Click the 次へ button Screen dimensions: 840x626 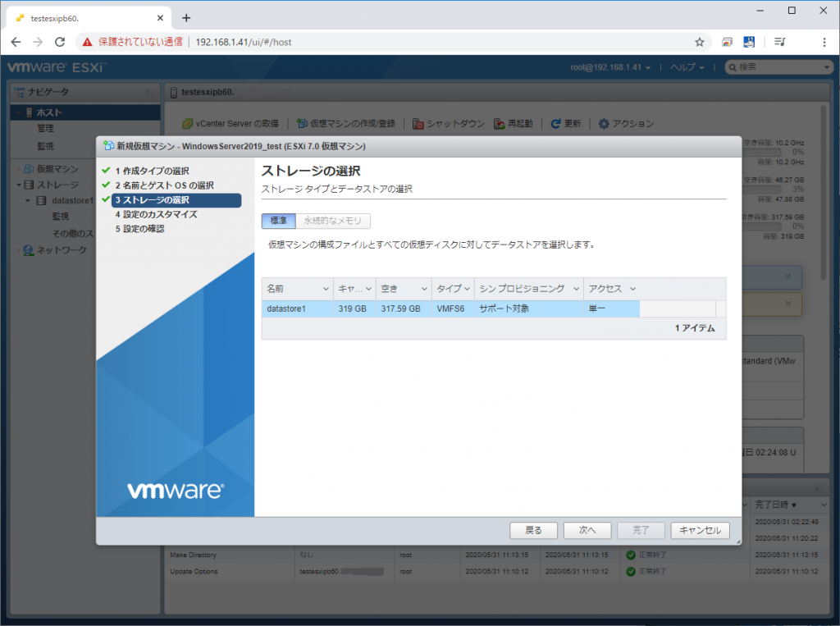[x=587, y=530]
